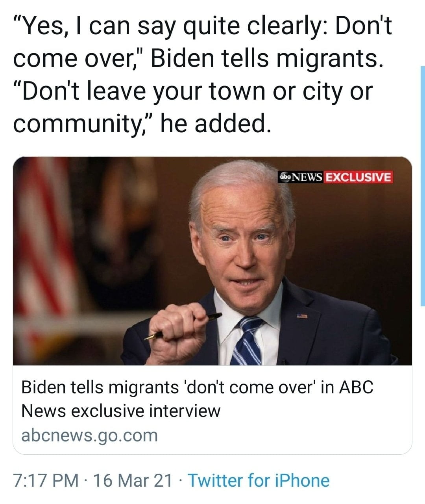The image size is (425, 504).
Task: Click the blue scrollbar on right edge
Action: pyautogui.click(x=423, y=186)
